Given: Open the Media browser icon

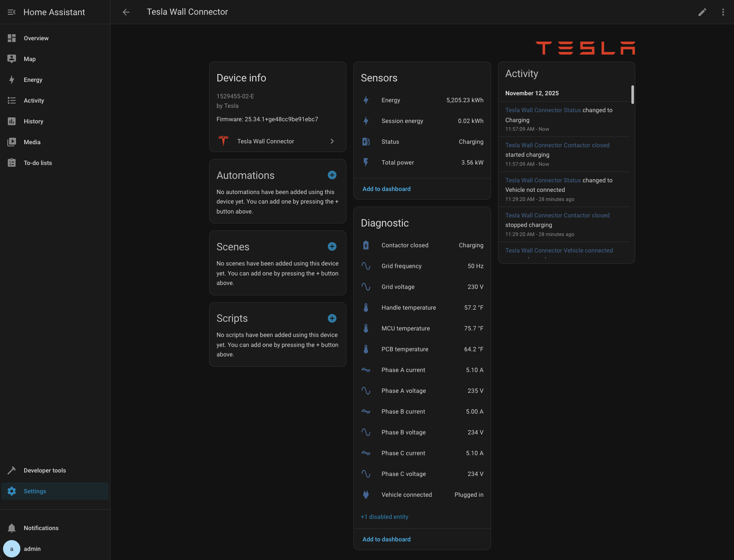Looking at the screenshot, I should coord(12,142).
